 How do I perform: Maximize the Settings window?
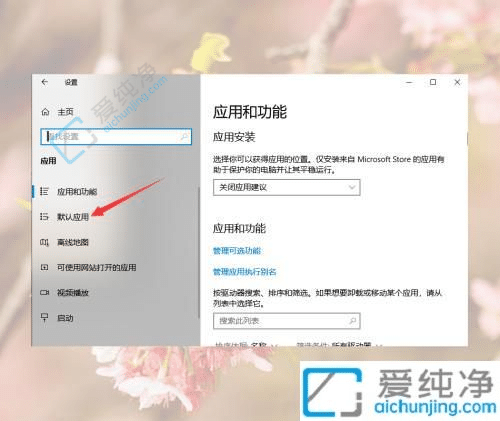[x=433, y=82]
